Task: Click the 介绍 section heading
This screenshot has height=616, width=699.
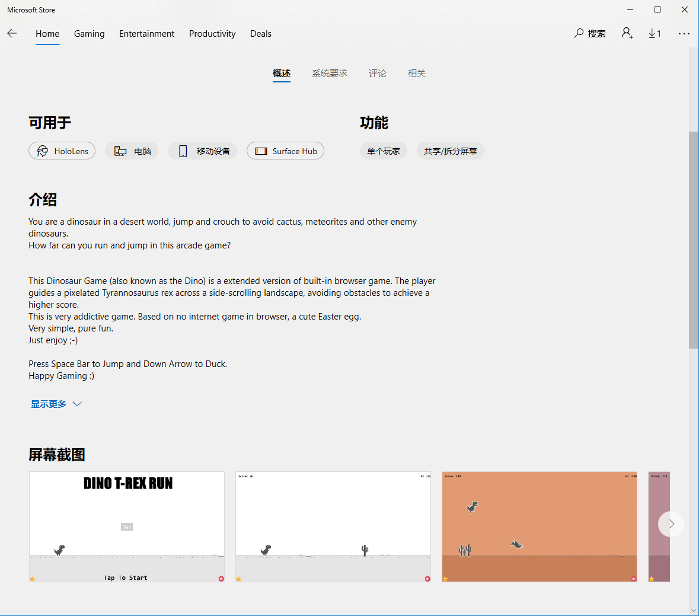Action: (x=43, y=199)
